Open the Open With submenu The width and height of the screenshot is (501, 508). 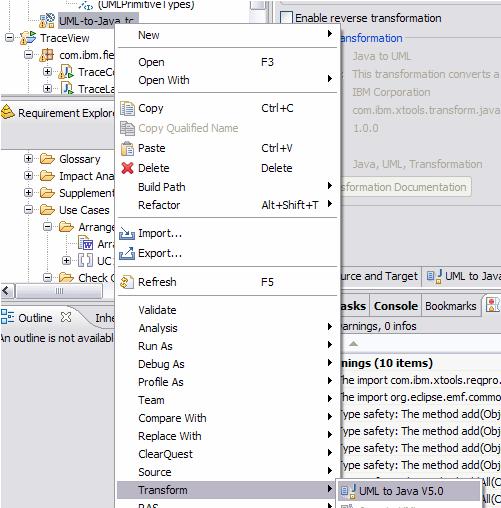tap(227, 80)
